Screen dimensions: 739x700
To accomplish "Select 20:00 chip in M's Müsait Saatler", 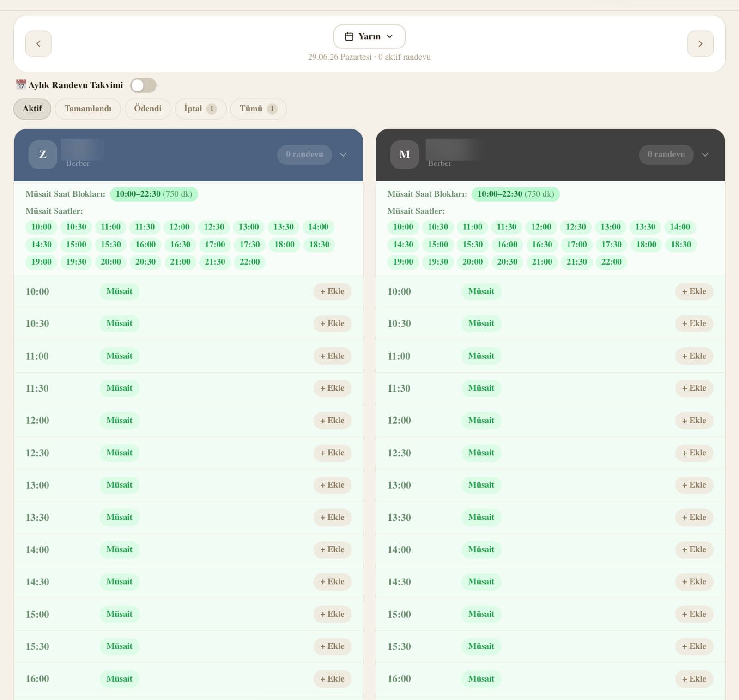I will pos(472,262).
